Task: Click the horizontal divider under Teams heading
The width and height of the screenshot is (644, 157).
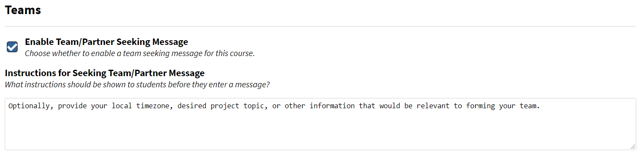Action: [321, 26]
